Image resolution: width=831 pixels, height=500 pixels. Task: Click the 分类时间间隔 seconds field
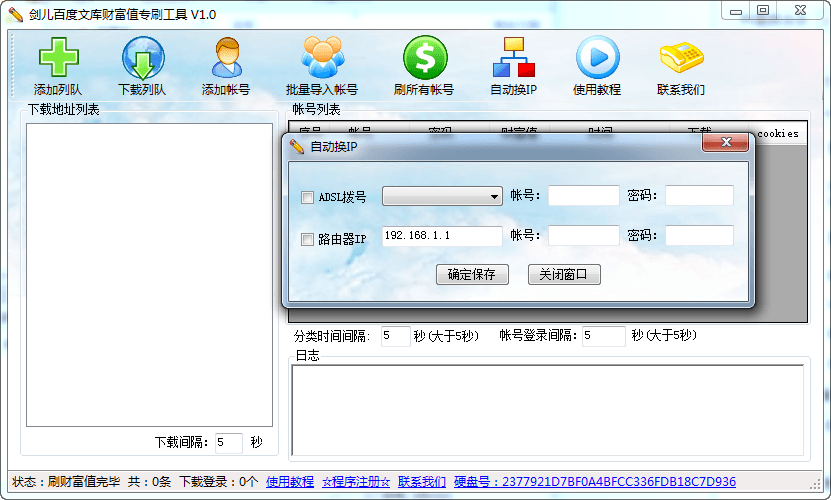[395, 336]
